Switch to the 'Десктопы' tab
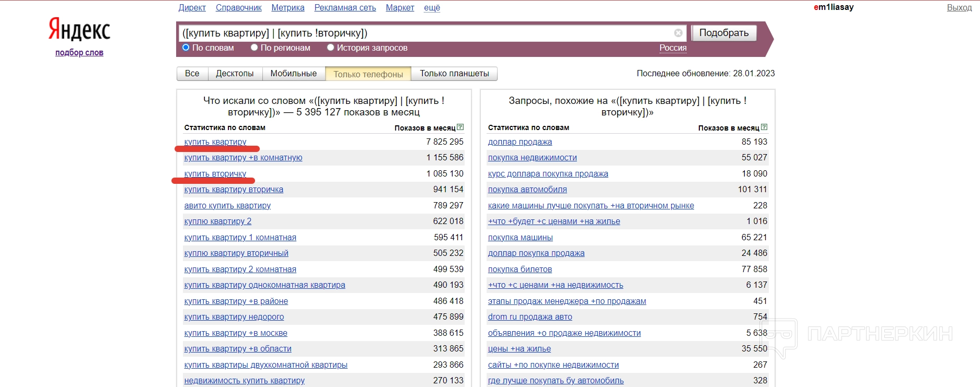980x387 pixels. click(x=235, y=74)
